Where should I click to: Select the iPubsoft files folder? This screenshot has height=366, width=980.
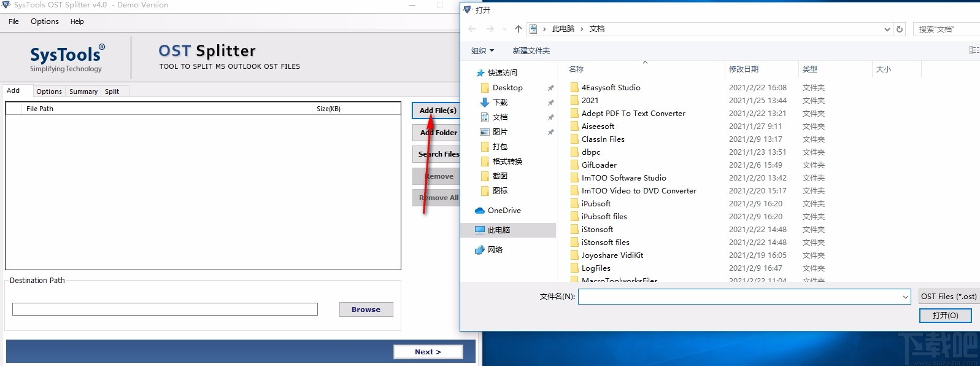coord(604,217)
